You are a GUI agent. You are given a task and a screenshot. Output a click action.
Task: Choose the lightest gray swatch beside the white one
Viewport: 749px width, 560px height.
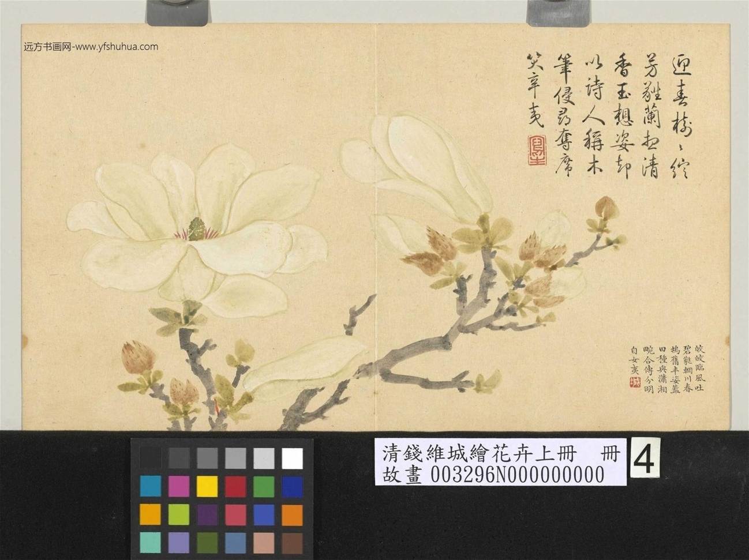coord(264,458)
